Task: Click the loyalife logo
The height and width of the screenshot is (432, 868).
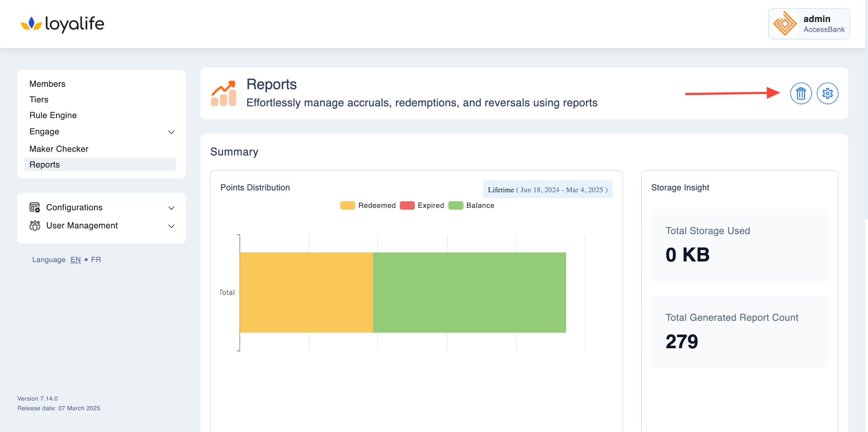Action: point(62,24)
